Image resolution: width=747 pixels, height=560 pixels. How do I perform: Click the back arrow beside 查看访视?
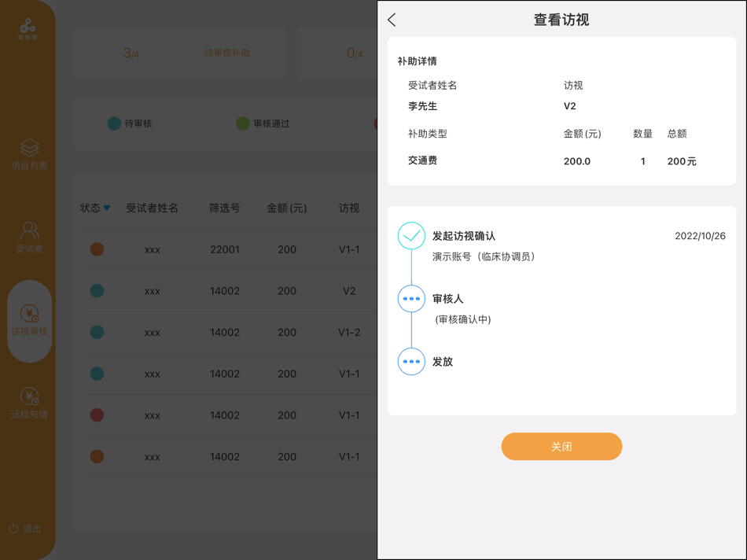click(x=392, y=20)
